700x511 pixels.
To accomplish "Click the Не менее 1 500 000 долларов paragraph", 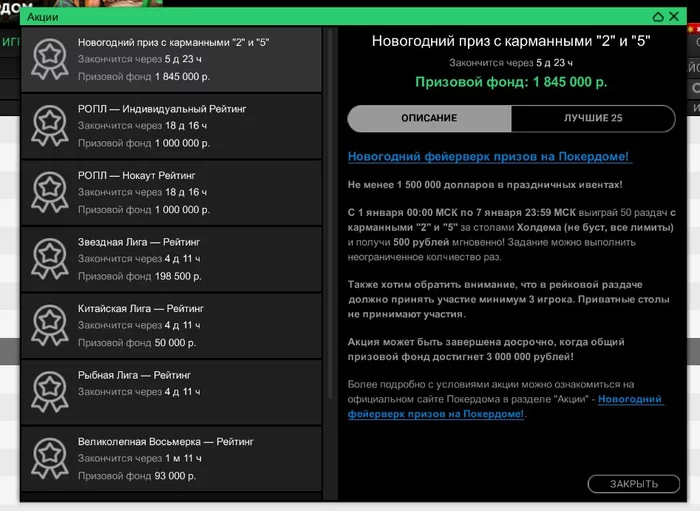I will [x=485, y=185].
